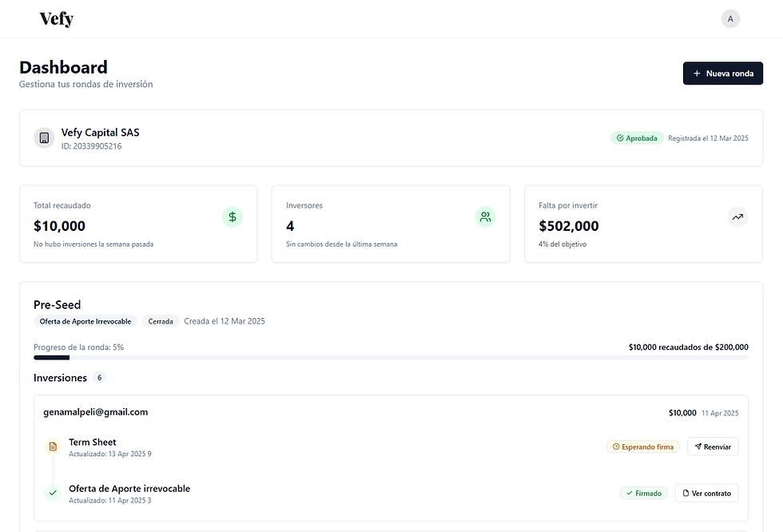Click the Term Sheet title

click(x=93, y=443)
